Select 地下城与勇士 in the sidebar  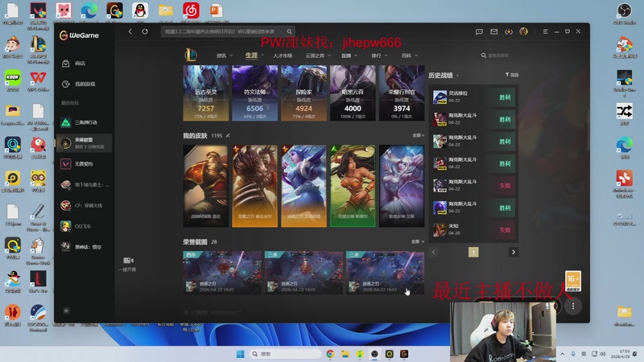tap(84, 185)
